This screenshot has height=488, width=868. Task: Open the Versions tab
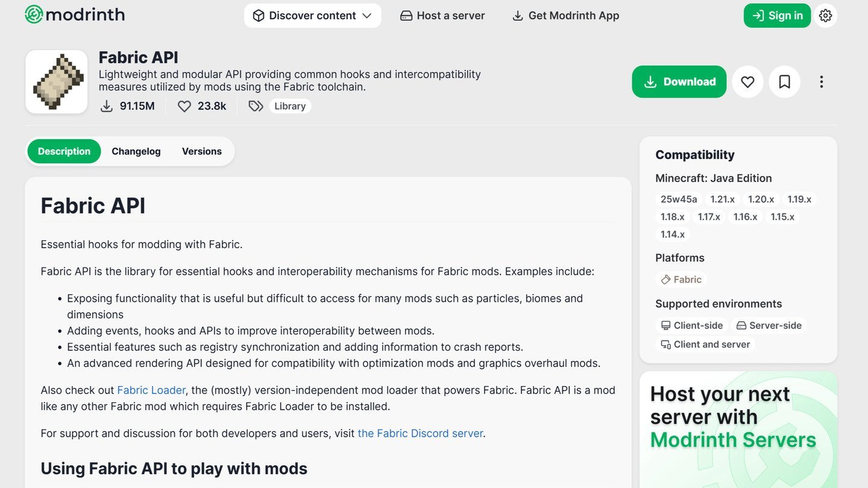click(x=202, y=151)
